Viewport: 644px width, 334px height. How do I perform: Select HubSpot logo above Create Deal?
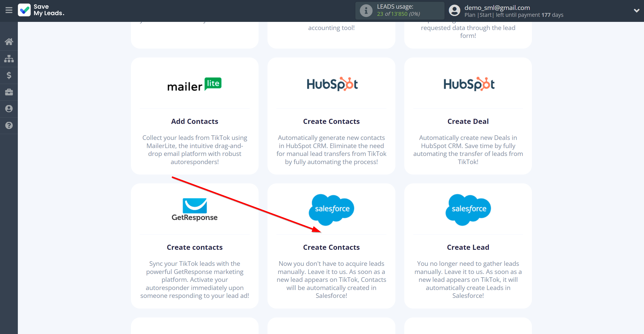pyautogui.click(x=469, y=84)
